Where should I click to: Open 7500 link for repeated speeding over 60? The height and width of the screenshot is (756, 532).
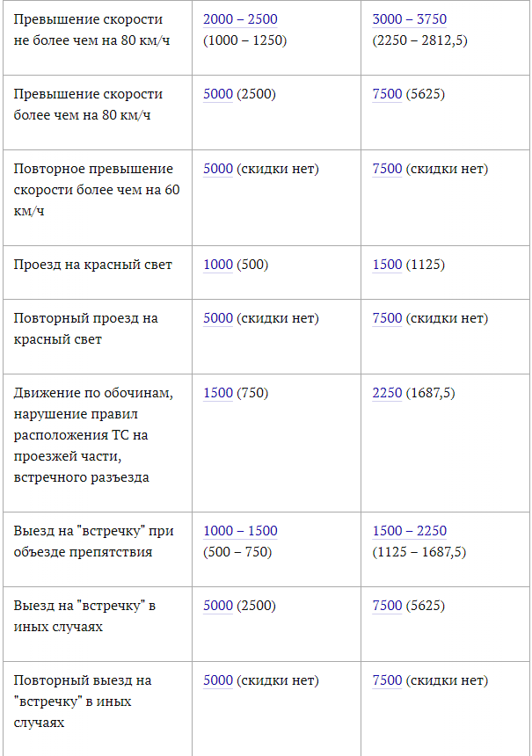pyautogui.click(x=387, y=169)
